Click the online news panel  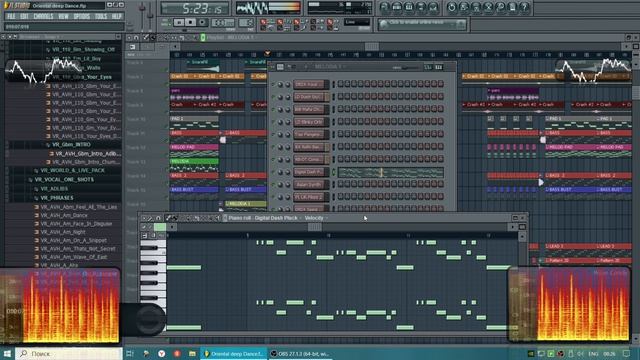(x=422, y=24)
